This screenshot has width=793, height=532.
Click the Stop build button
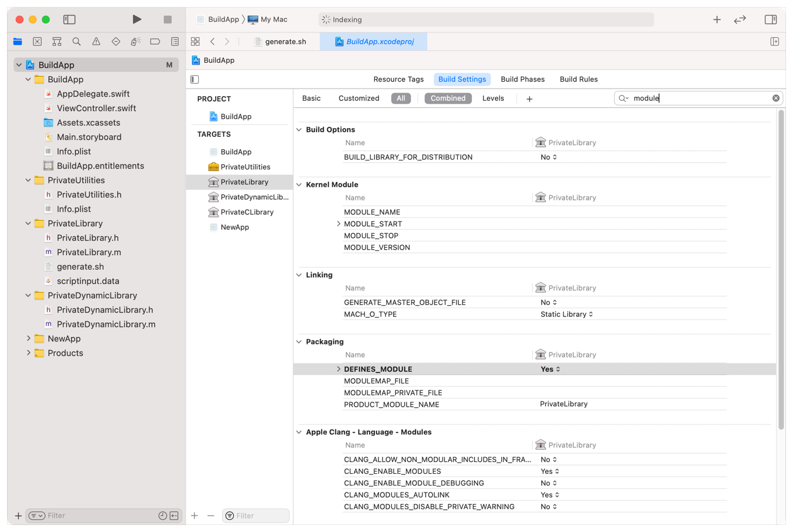tap(167, 19)
